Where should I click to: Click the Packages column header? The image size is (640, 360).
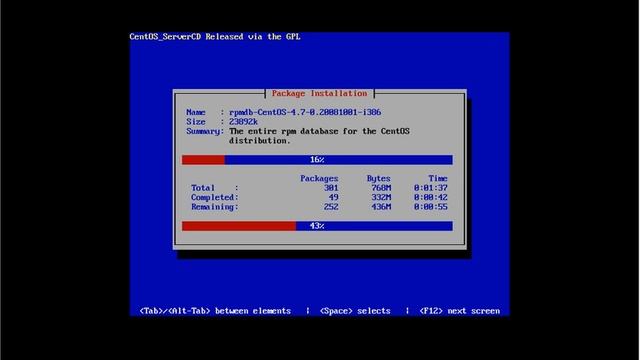[319, 178]
